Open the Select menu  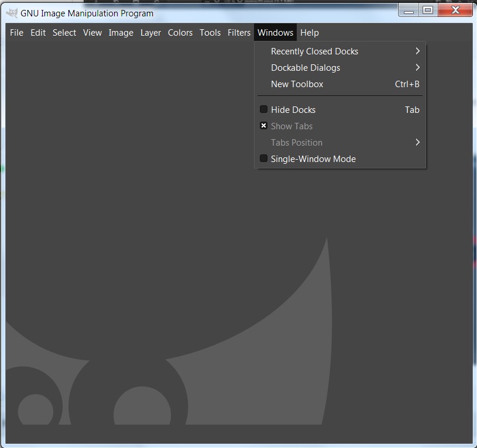click(x=64, y=33)
